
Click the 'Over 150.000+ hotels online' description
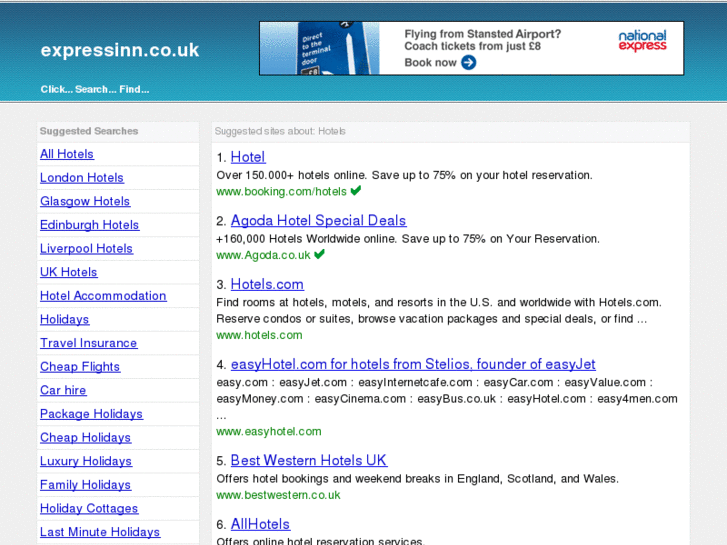tap(404, 175)
